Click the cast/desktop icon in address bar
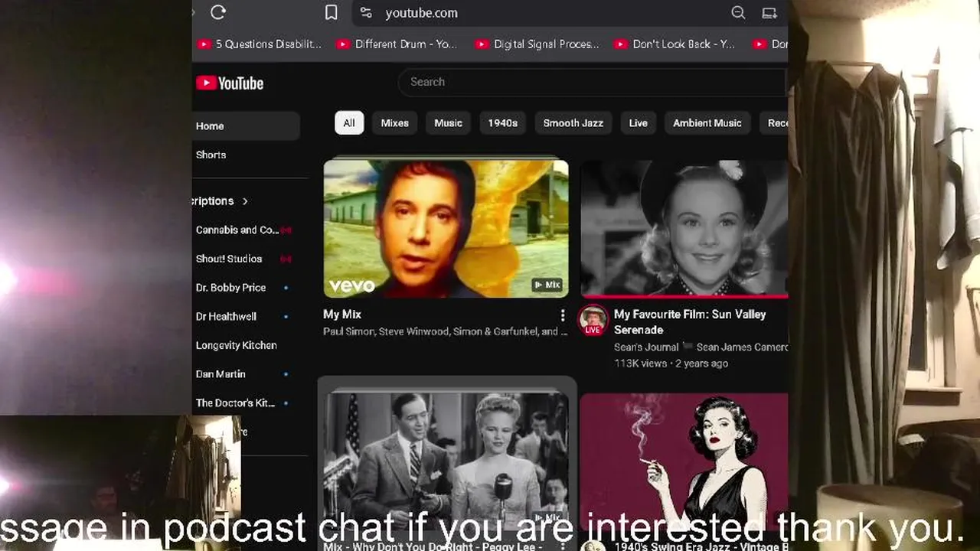 coord(769,12)
